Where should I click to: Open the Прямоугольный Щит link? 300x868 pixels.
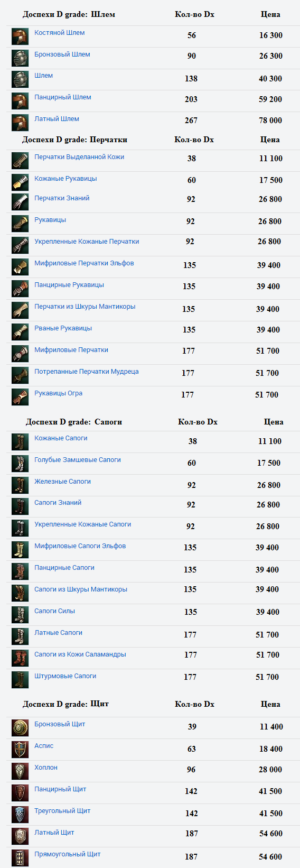(x=67, y=854)
